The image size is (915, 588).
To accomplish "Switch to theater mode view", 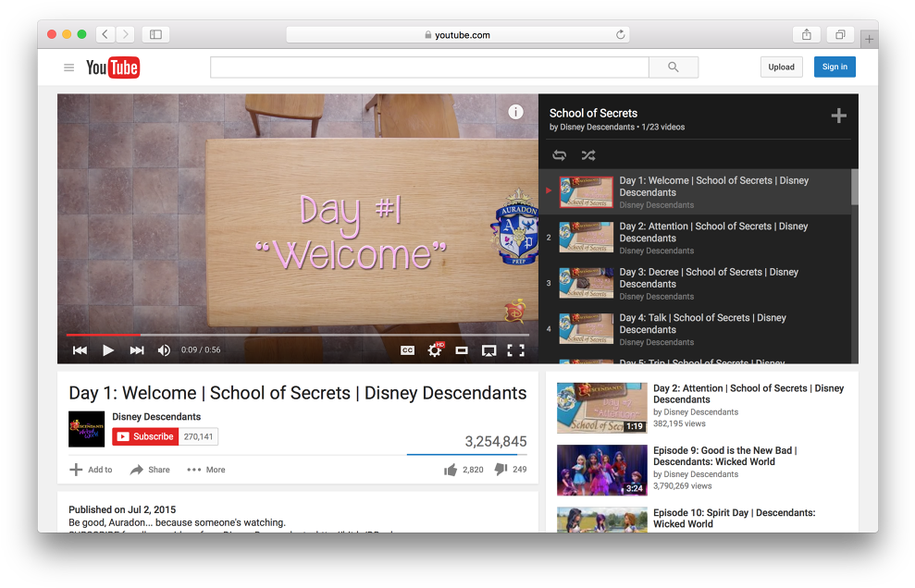I will point(462,350).
